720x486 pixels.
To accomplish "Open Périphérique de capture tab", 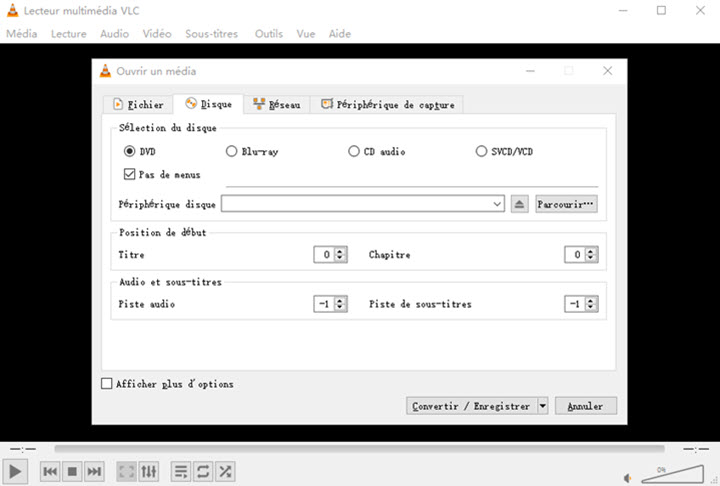I will [387, 105].
